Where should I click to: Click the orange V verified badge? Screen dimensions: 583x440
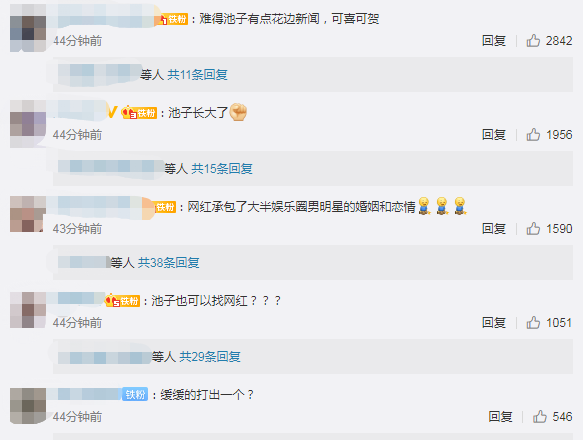(112, 112)
